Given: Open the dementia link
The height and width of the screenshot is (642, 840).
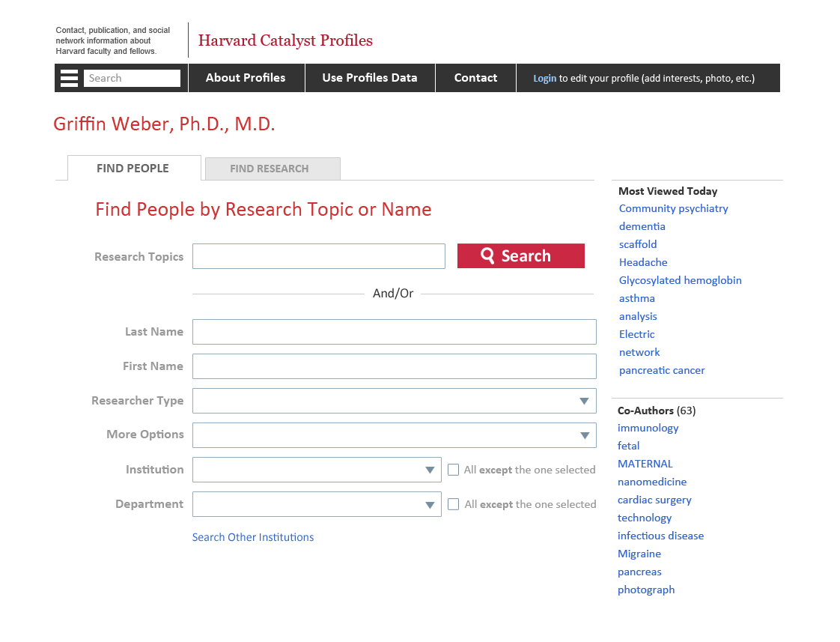Looking at the screenshot, I should (x=642, y=226).
